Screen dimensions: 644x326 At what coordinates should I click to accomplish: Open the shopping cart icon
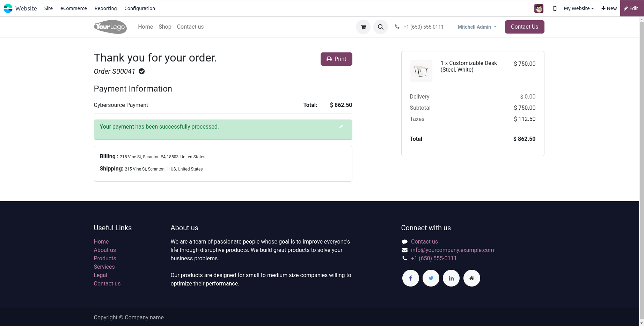(363, 27)
